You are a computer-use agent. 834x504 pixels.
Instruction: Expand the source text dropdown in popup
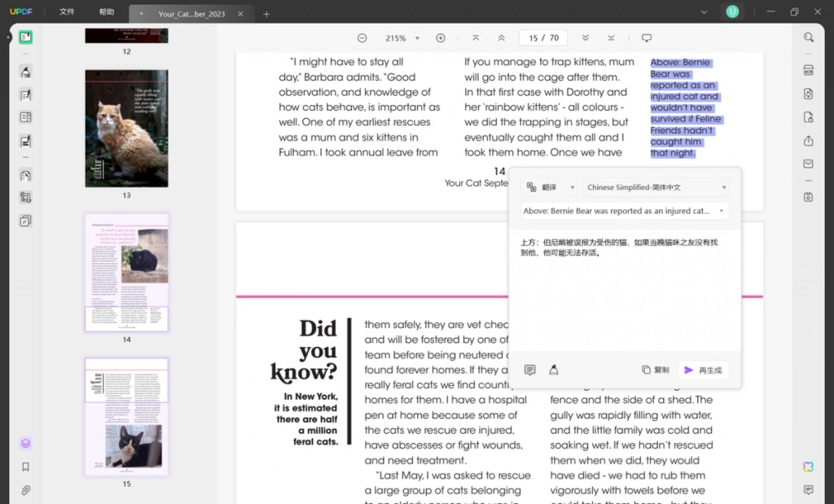pos(625,211)
